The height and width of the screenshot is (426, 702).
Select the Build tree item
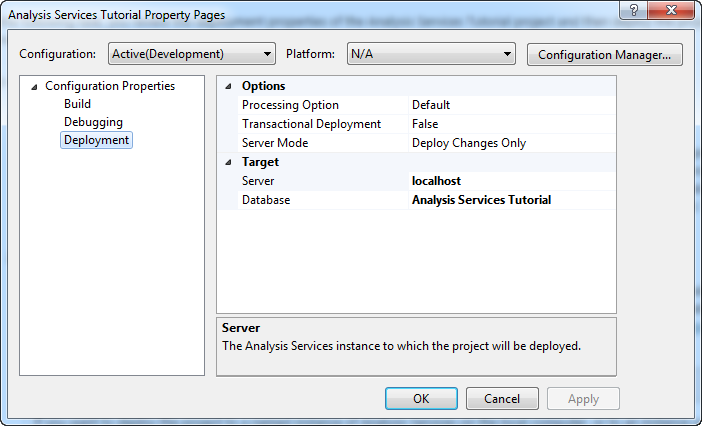point(77,104)
